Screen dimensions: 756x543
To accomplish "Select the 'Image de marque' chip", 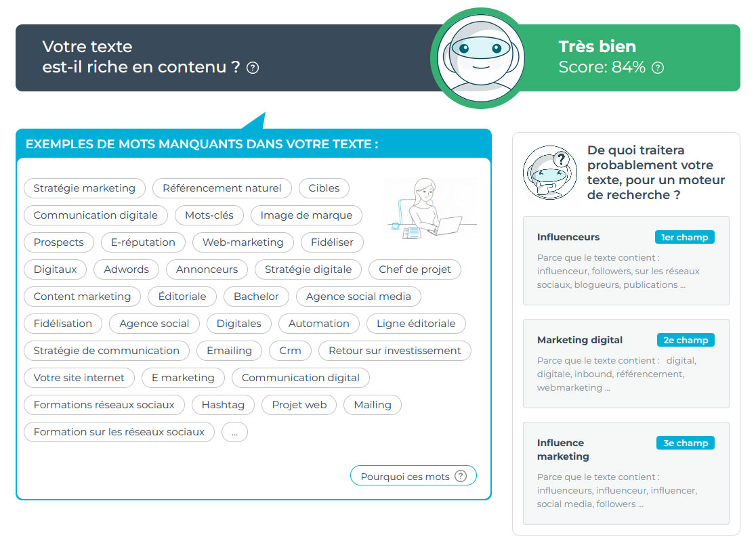I will [306, 215].
